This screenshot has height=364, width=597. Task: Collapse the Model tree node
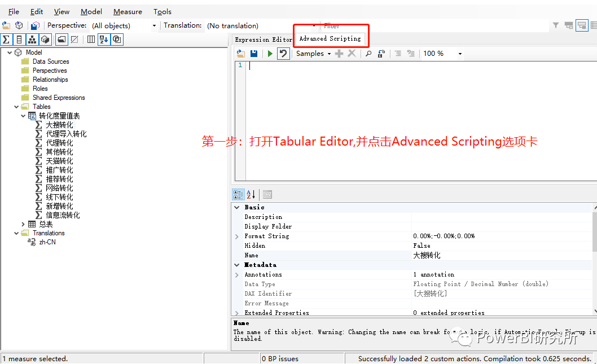[10, 52]
